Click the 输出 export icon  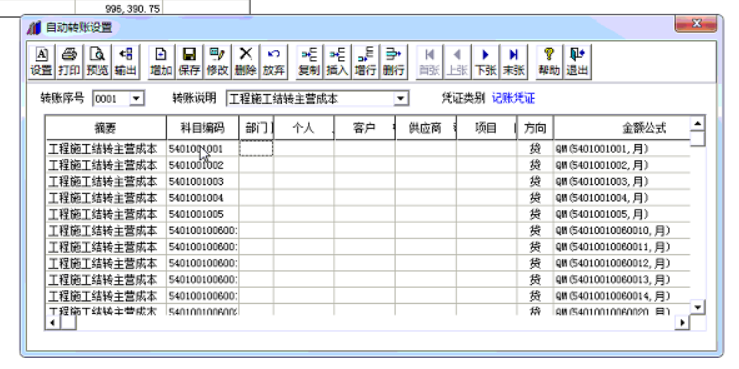pos(125,61)
